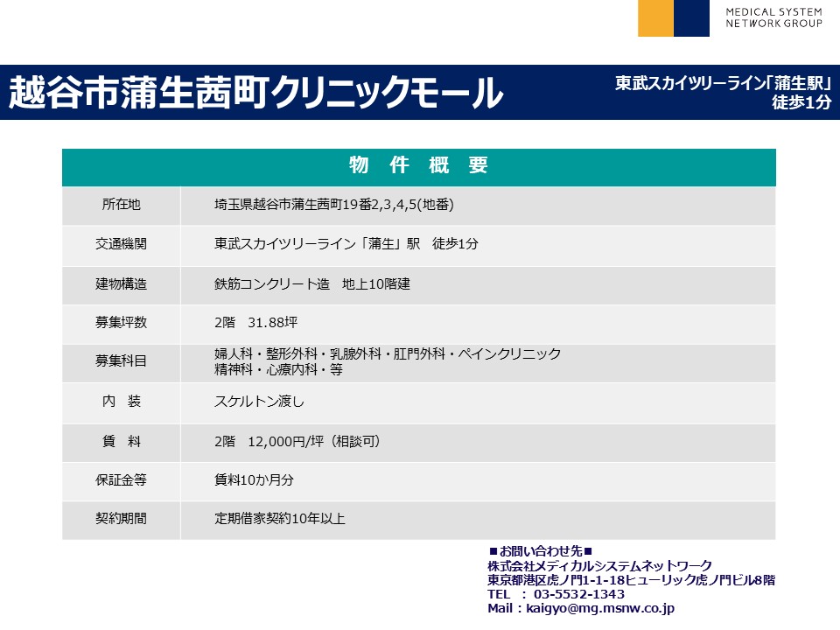Click the email kaigyo@mg.msnw.co.jp
840x630 pixels.
[x=600, y=609]
